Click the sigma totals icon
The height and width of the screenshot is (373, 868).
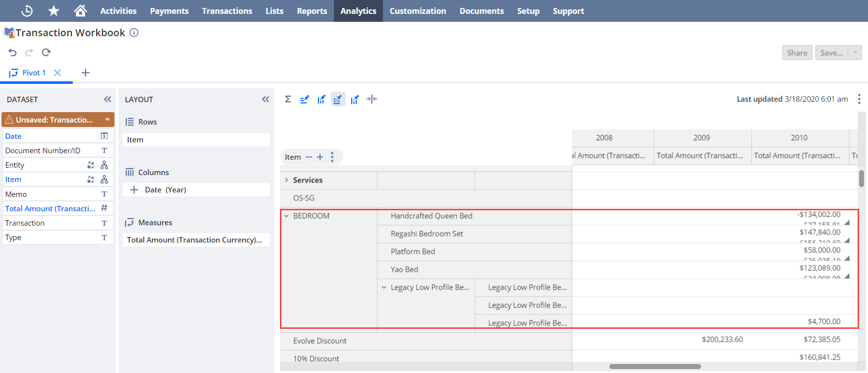(288, 99)
